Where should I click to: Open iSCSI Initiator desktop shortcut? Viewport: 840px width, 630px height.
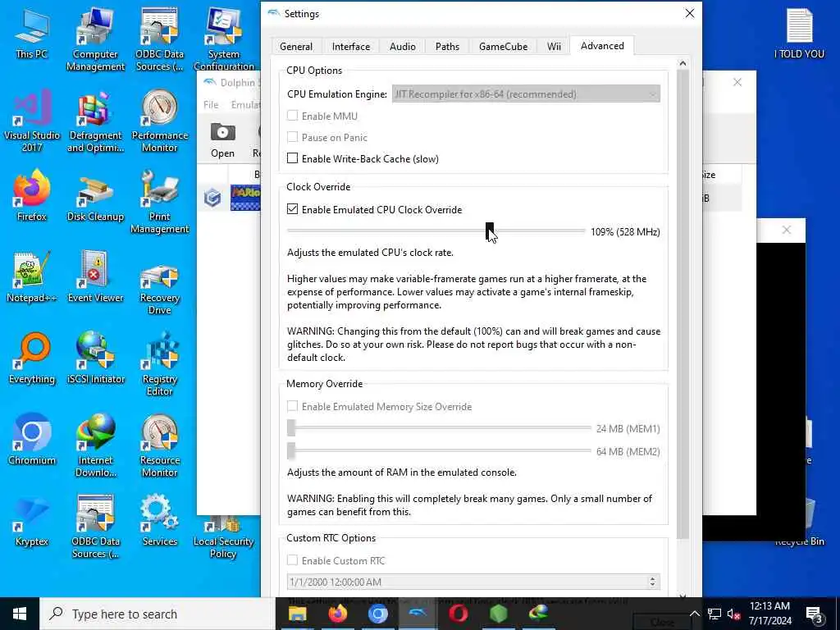(95, 358)
